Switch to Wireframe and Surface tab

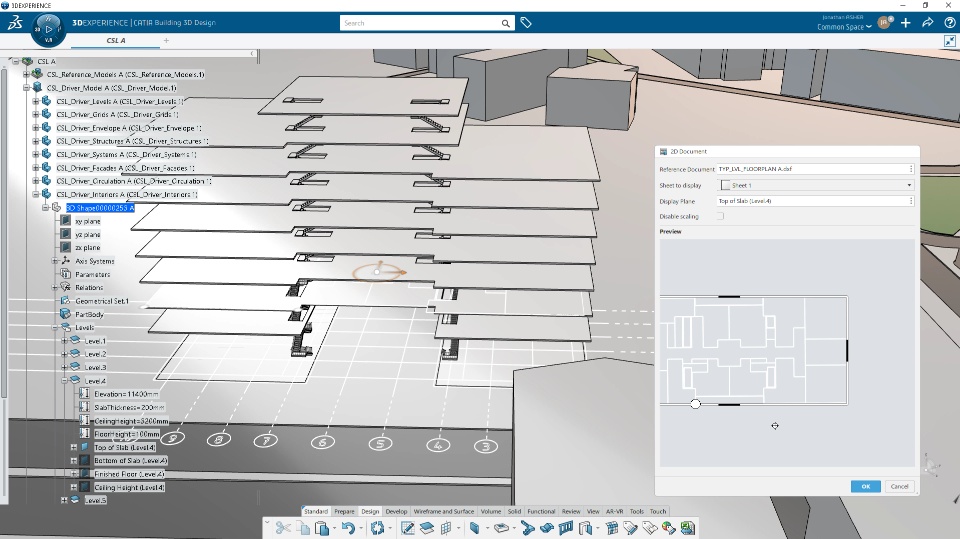point(443,511)
